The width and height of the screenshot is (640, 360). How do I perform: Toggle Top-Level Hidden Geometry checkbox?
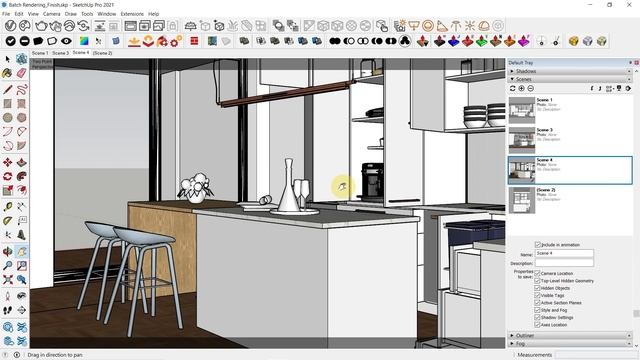[538, 281]
